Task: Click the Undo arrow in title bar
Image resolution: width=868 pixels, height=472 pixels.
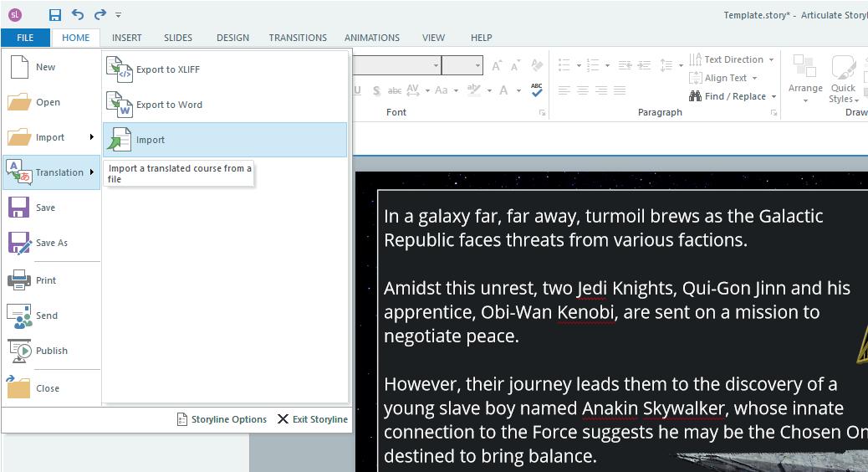Action: [78, 15]
